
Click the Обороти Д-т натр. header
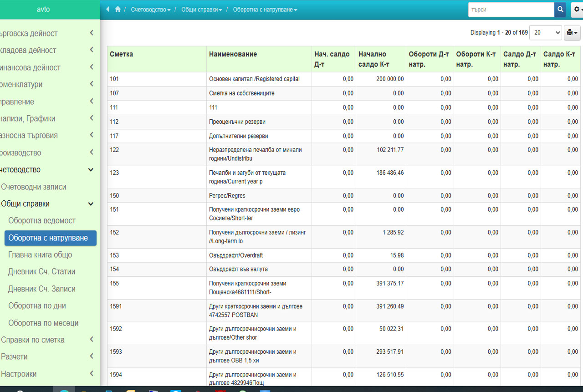(x=430, y=59)
